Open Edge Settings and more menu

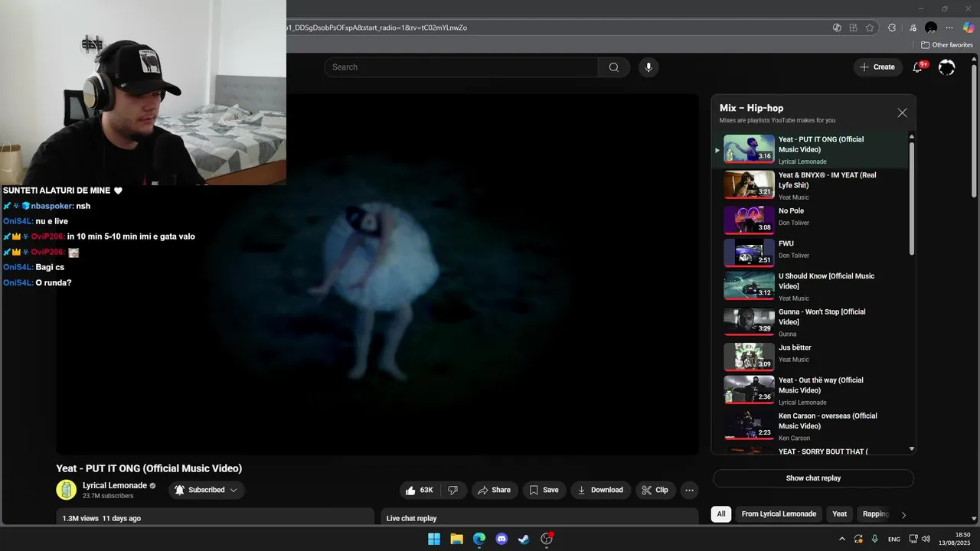click(x=950, y=28)
